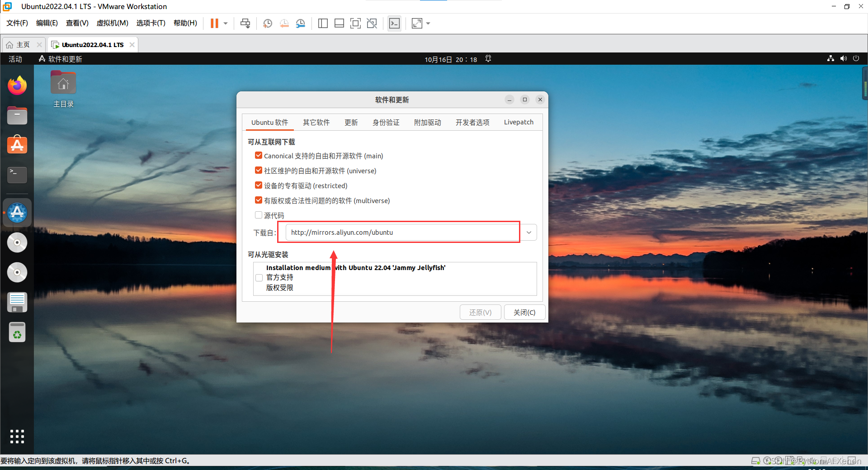Switch to the 开发者选项 tab
This screenshot has width=868, height=470.
(x=472, y=123)
